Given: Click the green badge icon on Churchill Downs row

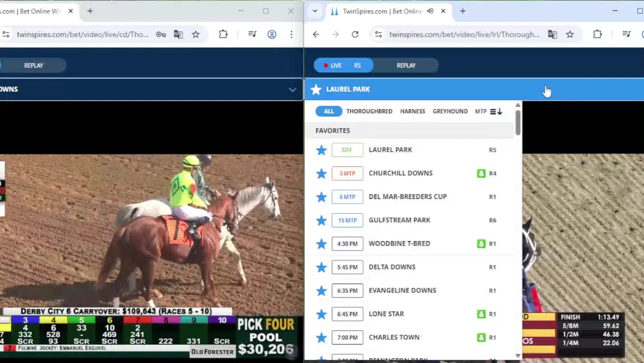Looking at the screenshot, I should click(x=481, y=173).
